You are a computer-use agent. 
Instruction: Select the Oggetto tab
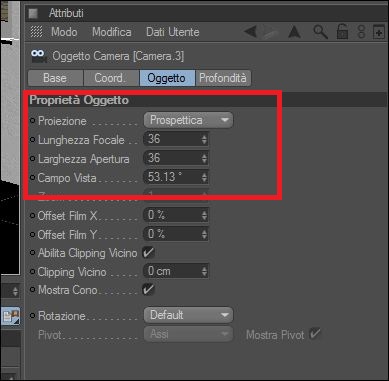pyautogui.click(x=167, y=78)
